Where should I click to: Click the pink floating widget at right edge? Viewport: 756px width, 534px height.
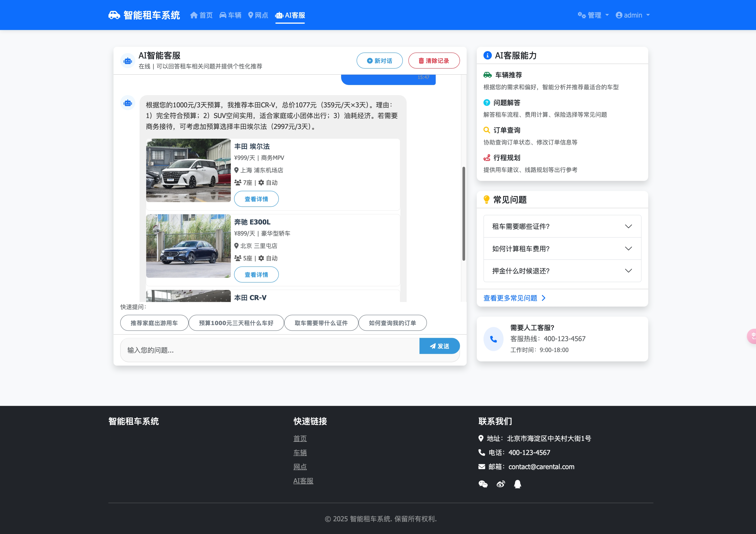[x=752, y=336]
